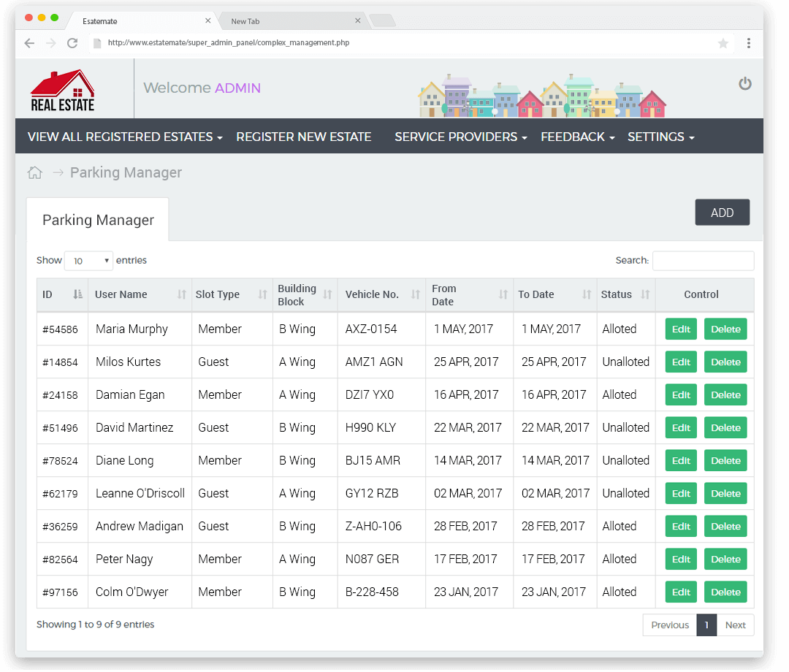Open the Settings dropdown menu

(660, 137)
